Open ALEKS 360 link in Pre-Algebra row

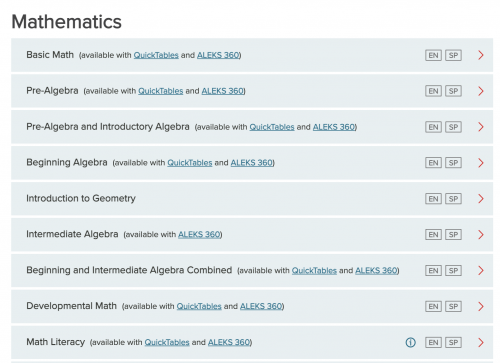[223, 91]
